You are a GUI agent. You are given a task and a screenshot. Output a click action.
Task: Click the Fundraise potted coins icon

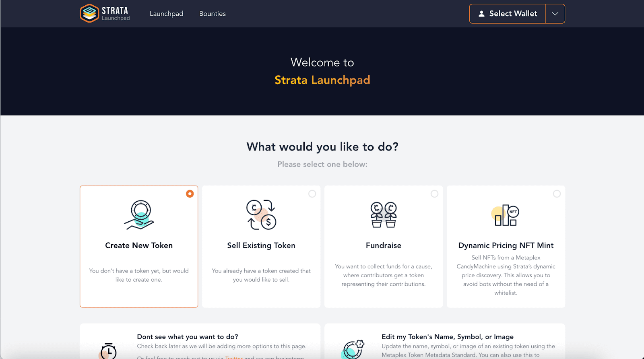[x=384, y=215]
